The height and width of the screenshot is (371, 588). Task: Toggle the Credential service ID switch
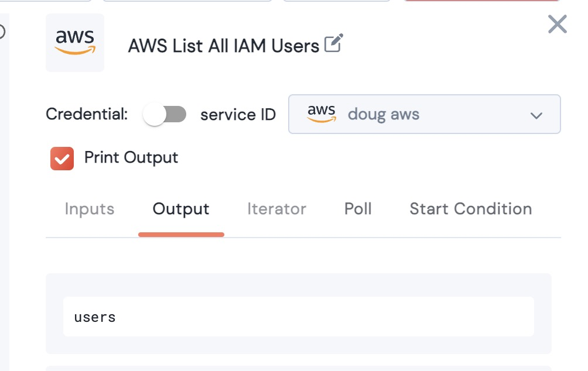pyautogui.click(x=165, y=114)
